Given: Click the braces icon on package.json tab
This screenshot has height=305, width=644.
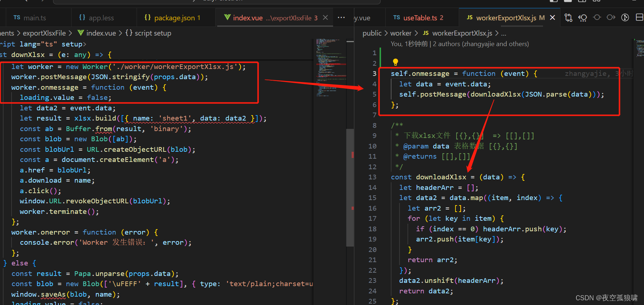Looking at the screenshot, I should tap(147, 17).
